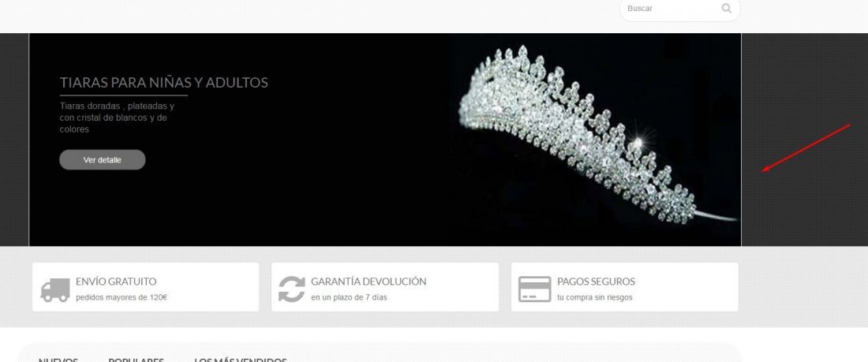The image size is (868, 362).
Task: Click the Envío gratuito title
Action: point(116,282)
